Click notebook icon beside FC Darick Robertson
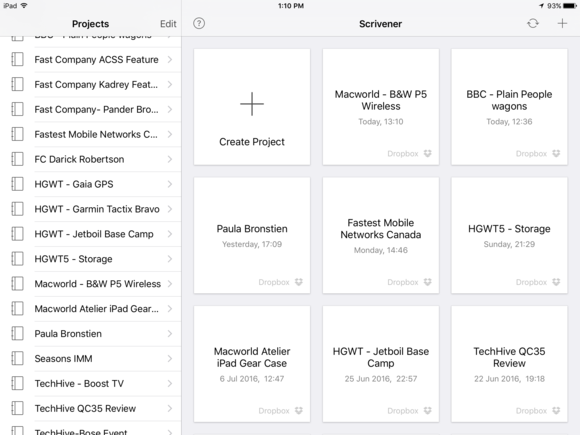 pos(17,159)
